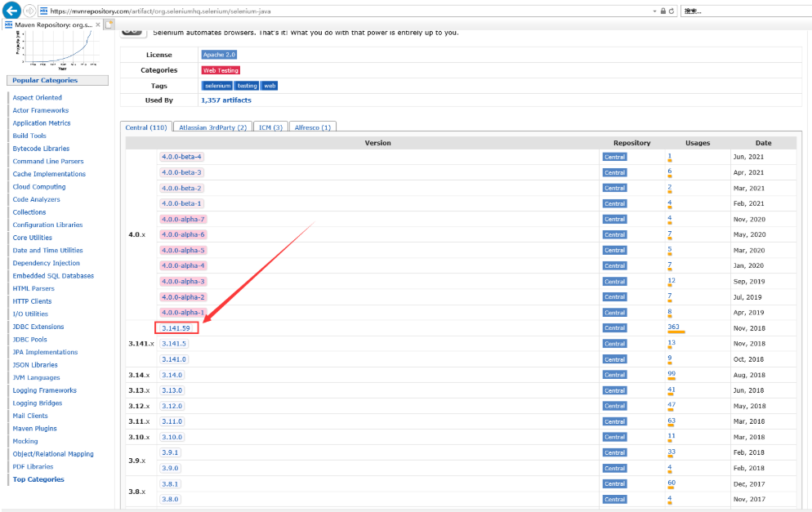The width and height of the screenshot is (812, 512).
Task: Click the testing tag
Action: (247, 86)
